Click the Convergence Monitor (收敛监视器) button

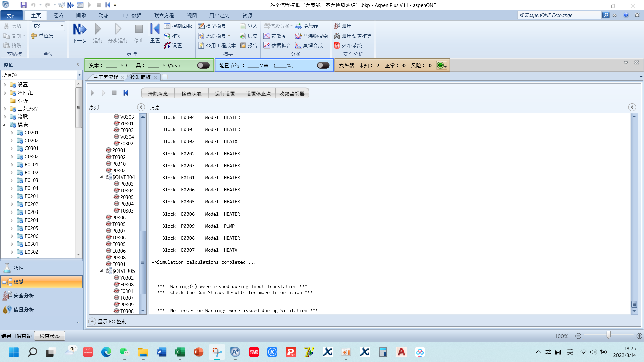(292, 94)
